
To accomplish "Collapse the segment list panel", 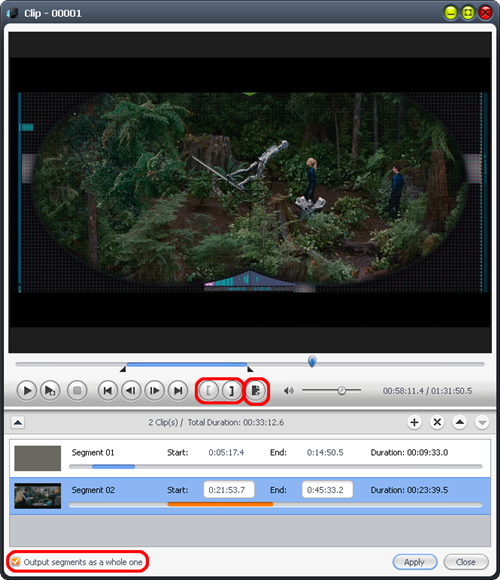I will click(18, 422).
